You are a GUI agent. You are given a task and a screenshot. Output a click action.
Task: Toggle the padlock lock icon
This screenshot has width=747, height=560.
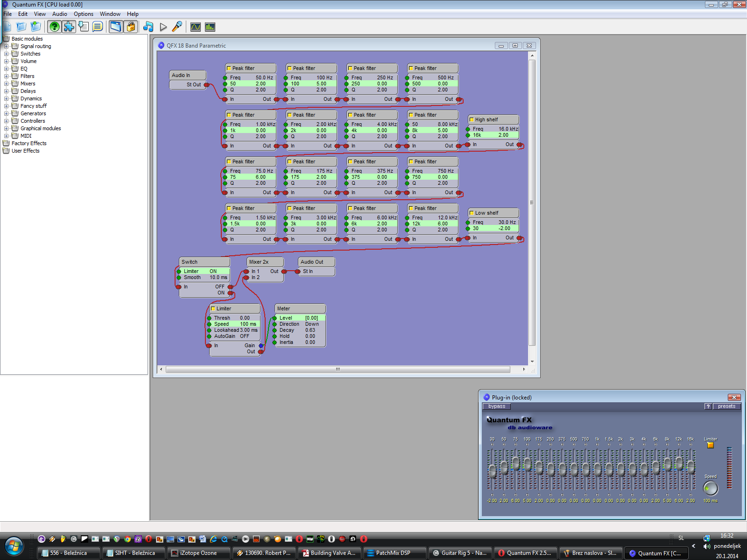click(131, 27)
